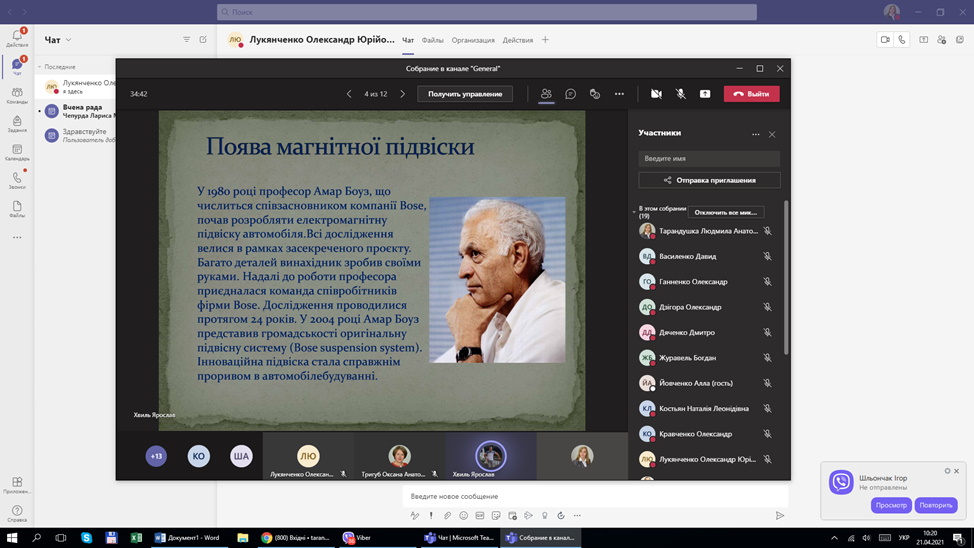This screenshot has width=974, height=548.
Task: Attach a file with paperclip icon
Action: (x=447, y=516)
